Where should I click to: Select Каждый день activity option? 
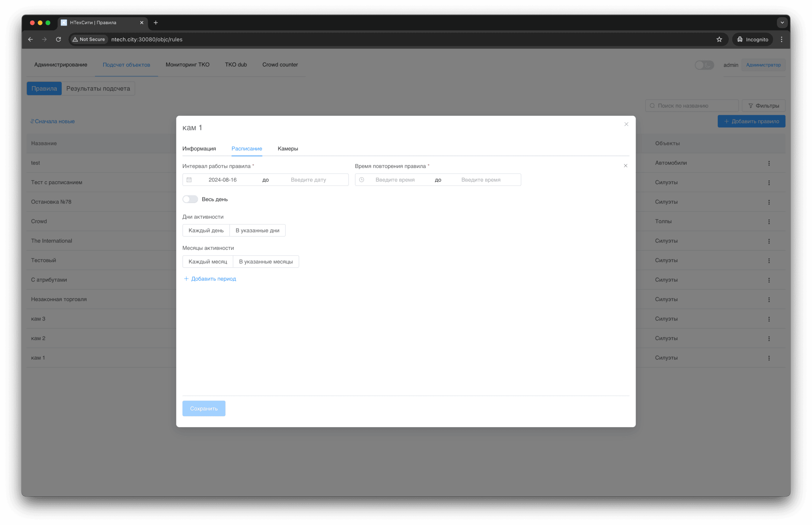point(206,230)
